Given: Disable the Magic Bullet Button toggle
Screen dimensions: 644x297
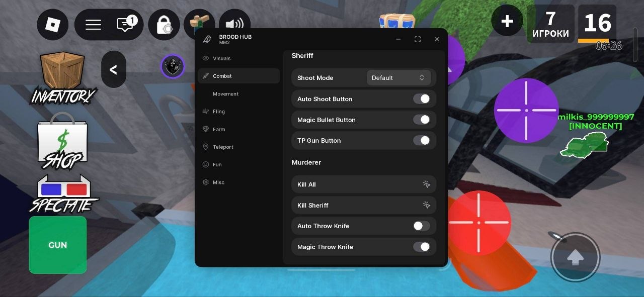Looking at the screenshot, I should point(422,120).
